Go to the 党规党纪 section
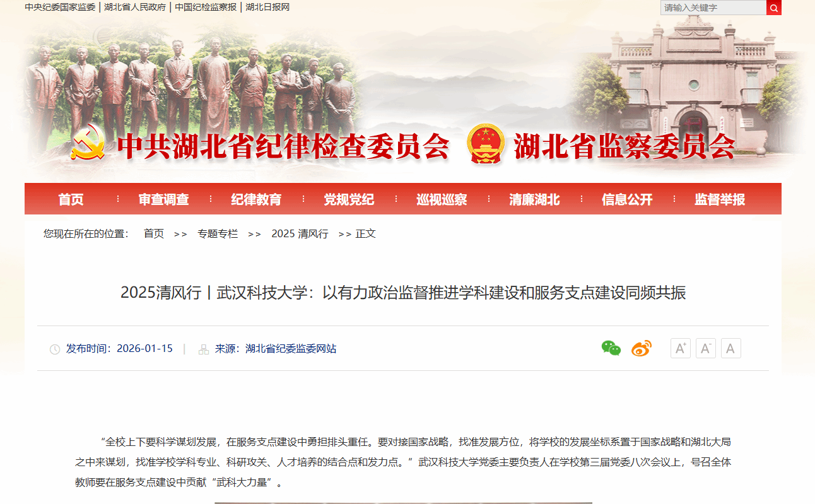815x504 pixels. [x=349, y=199]
